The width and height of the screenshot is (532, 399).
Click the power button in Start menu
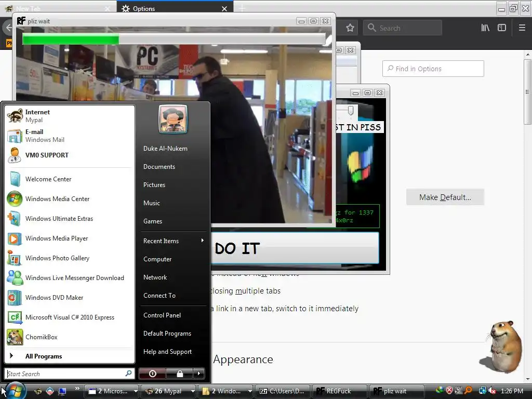tap(152, 374)
